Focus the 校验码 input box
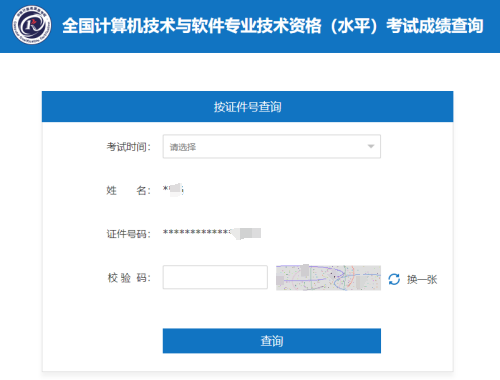 pyautogui.click(x=215, y=277)
